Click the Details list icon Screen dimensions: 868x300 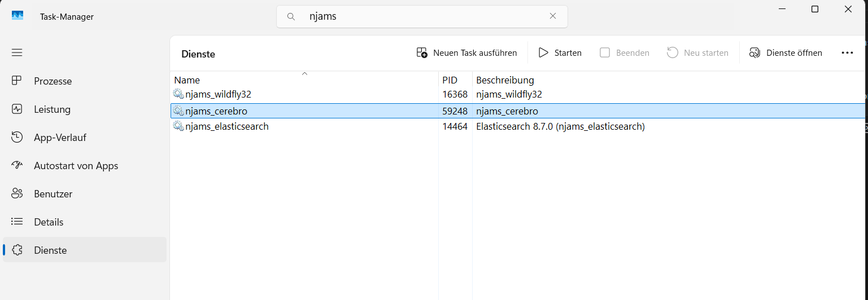click(x=17, y=222)
